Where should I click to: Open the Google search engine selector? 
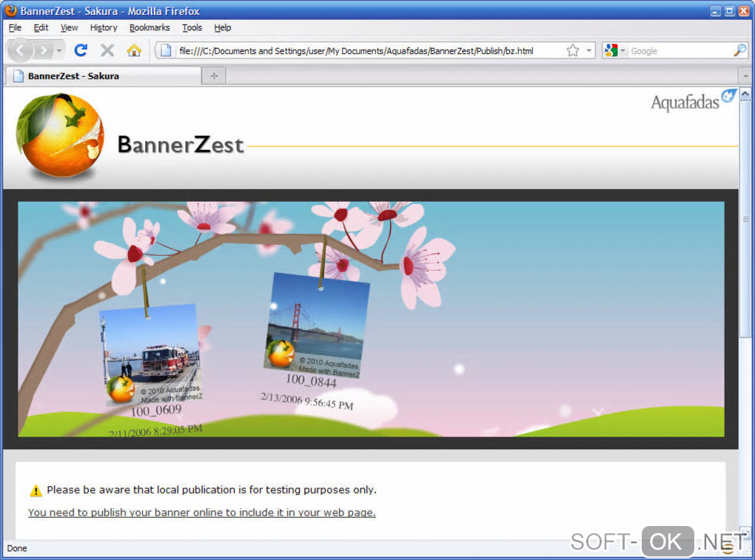[615, 50]
